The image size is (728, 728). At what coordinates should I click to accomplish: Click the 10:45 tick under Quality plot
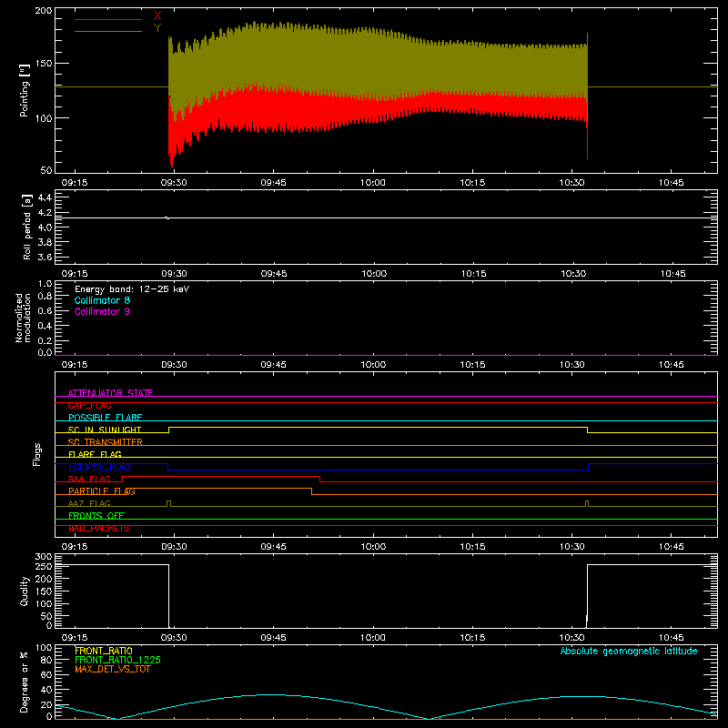coord(672,638)
